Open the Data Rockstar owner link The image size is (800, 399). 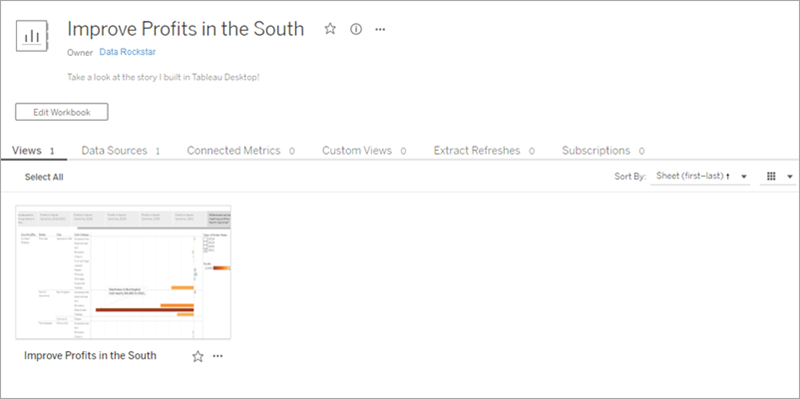pos(128,52)
